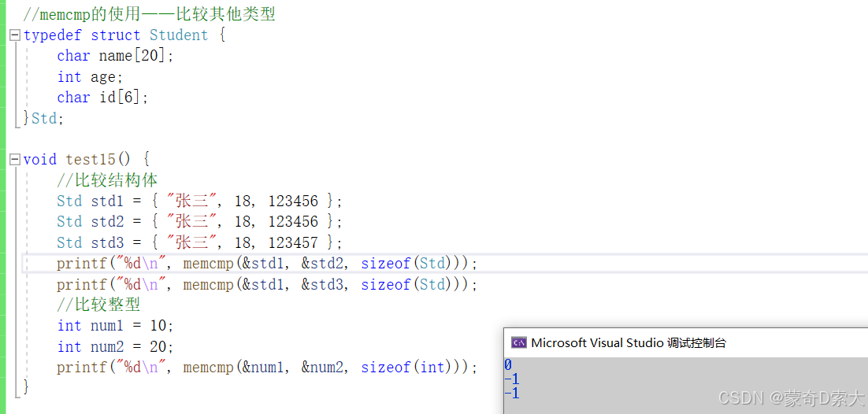Screen dimensions: 868x414
Task: Click the std3 line with 123457
Action: [x=200, y=243]
